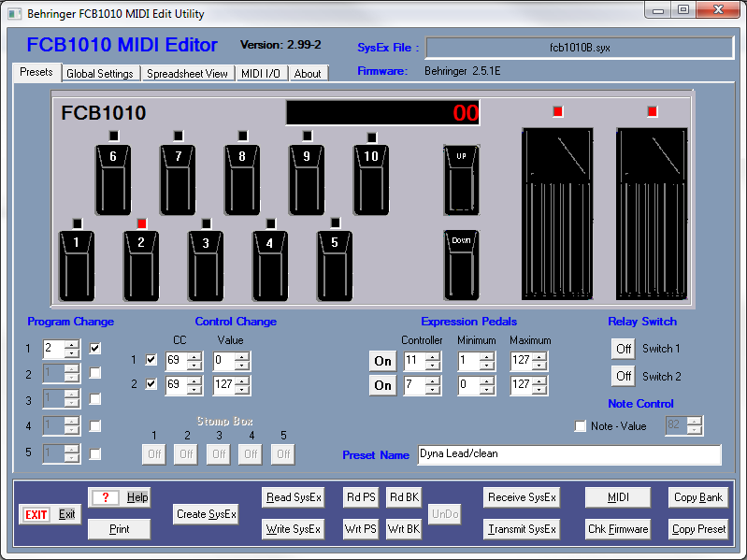Viewport: 747px width, 560px height.
Task: Decrease expression pedal 1 Maximum value
Action: click(539, 366)
